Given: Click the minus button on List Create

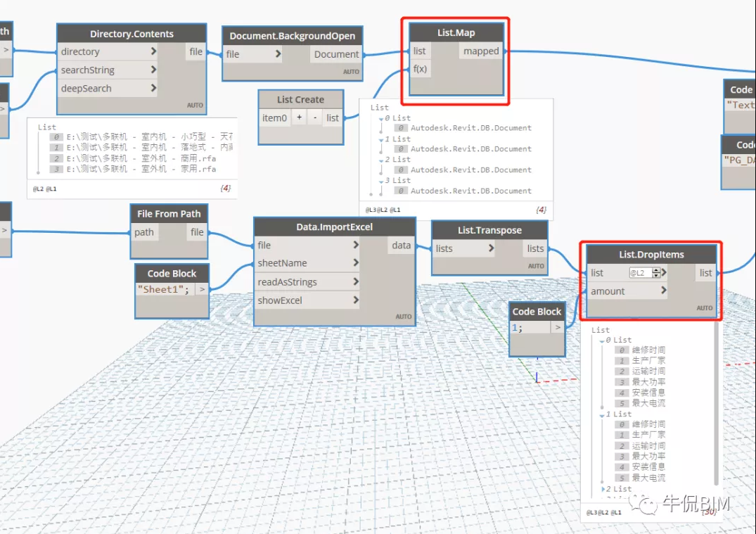Looking at the screenshot, I should [x=315, y=118].
